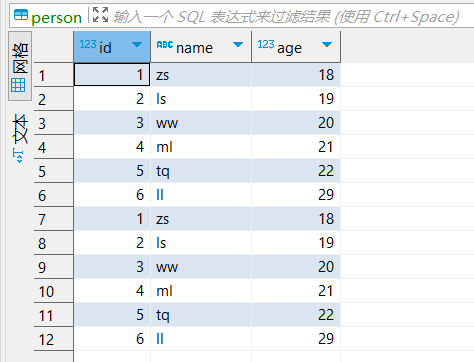
Task: Click age cell '19' in row 8
Action: 296,243
